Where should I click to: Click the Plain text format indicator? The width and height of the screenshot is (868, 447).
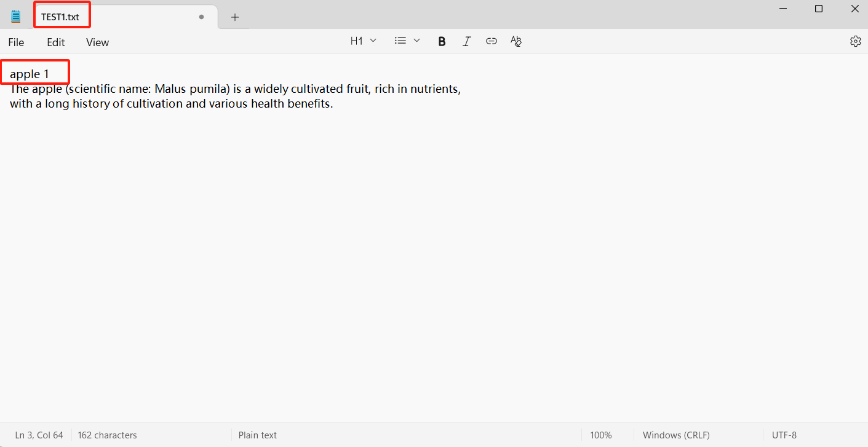[x=257, y=435]
